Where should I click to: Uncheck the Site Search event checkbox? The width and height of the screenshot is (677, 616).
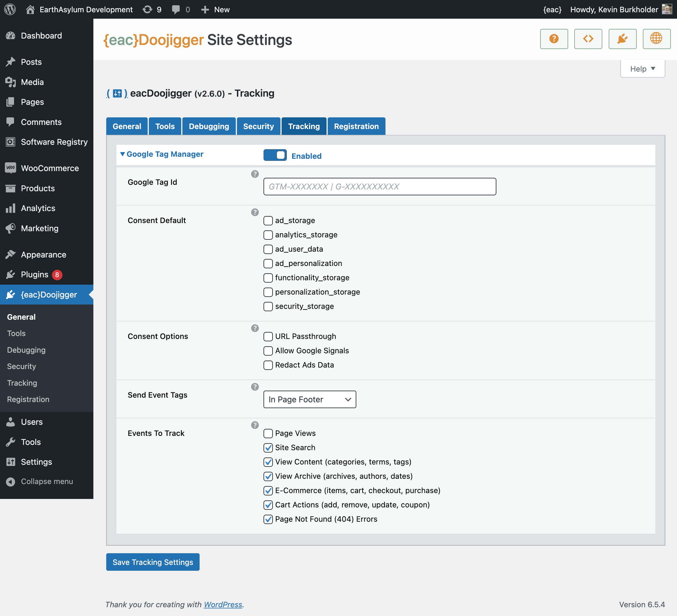[268, 447]
